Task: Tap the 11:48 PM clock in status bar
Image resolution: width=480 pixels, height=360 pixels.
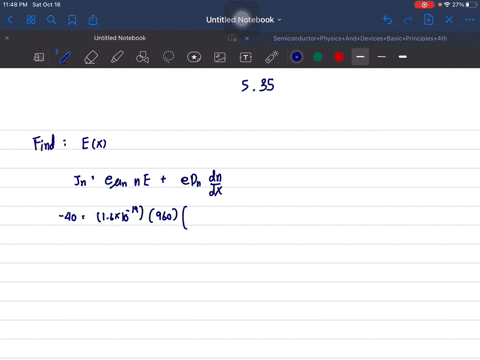Action: [15, 5]
